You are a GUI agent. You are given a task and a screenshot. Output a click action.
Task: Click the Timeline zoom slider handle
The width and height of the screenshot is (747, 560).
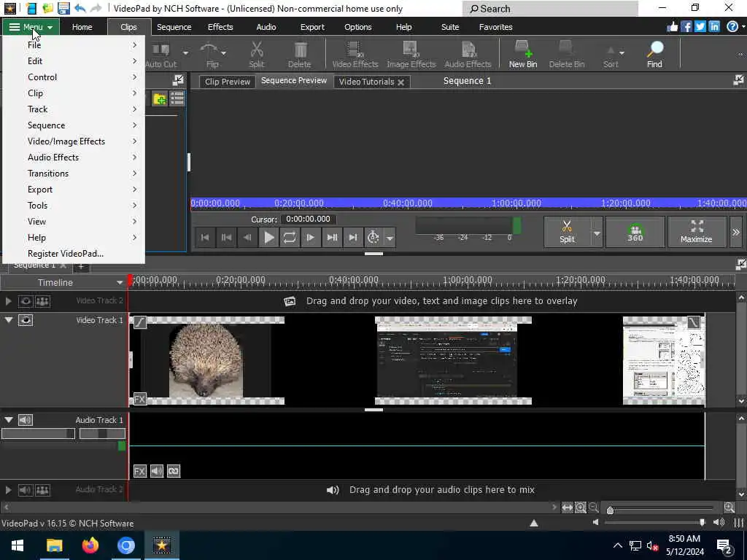[x=610, y=510]
